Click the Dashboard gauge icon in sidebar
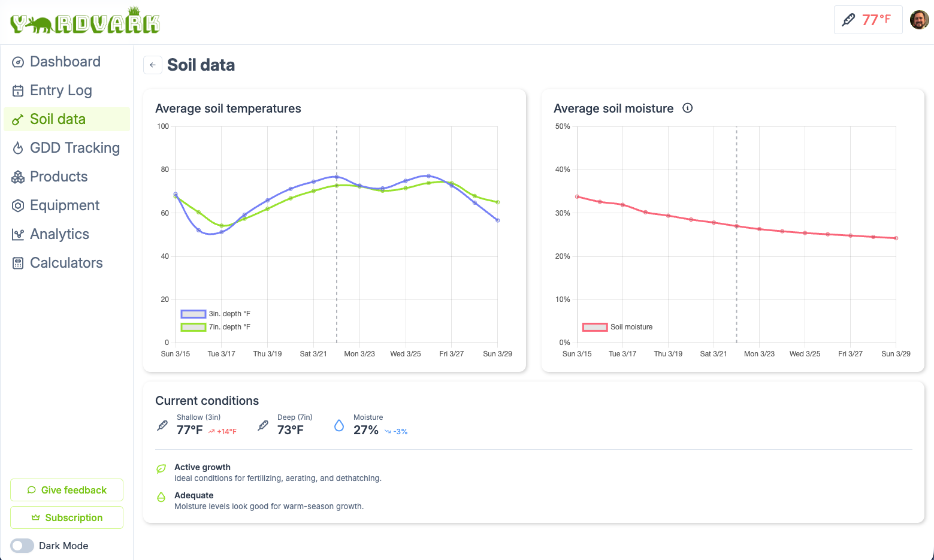 [18, 62]
